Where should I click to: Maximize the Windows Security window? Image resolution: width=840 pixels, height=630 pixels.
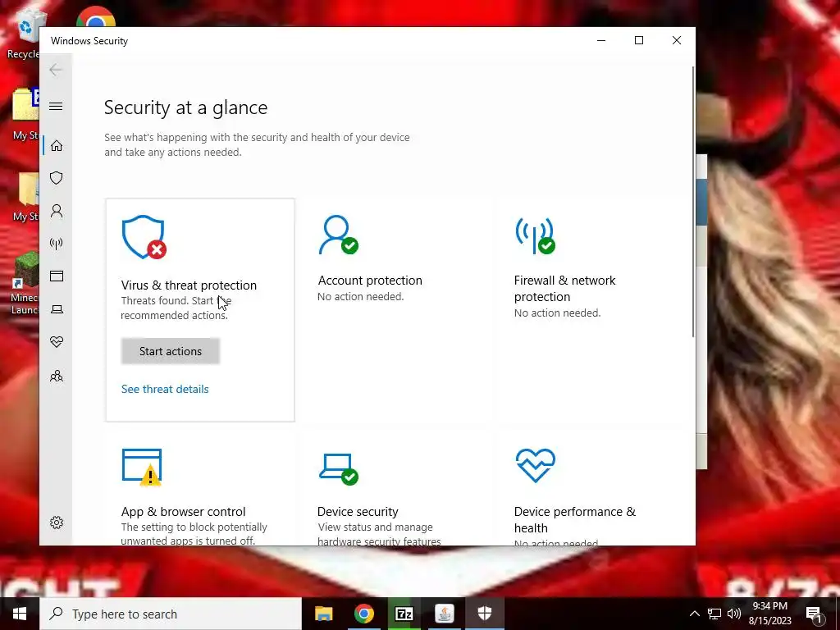(638, 40)
